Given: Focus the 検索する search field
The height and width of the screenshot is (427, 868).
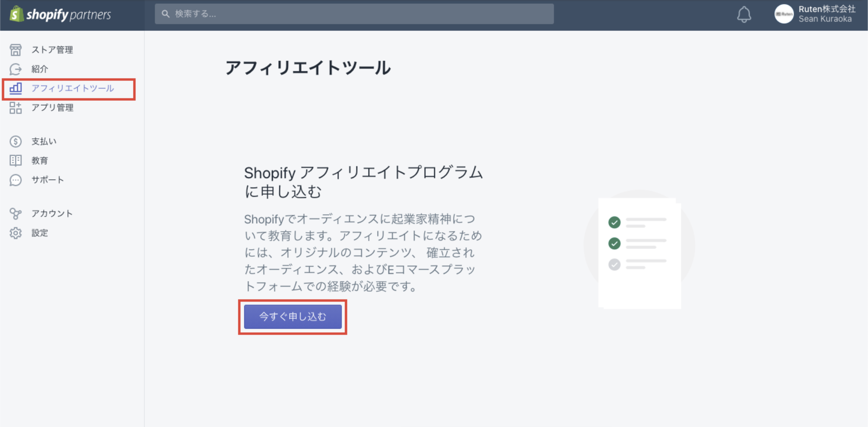Looking at the screenshot, I should pos(354,14).
